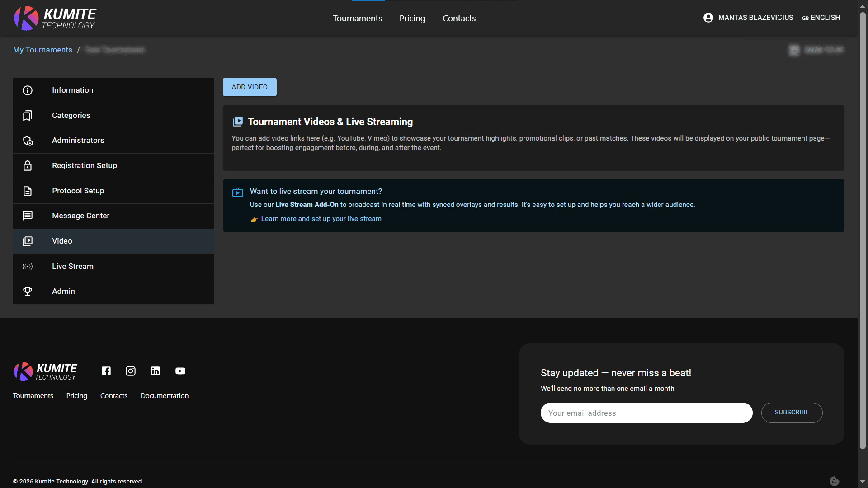This screenshot has width=868, height=488.
Task: Click the Live Stream broadcast icon
Action: 28,266
